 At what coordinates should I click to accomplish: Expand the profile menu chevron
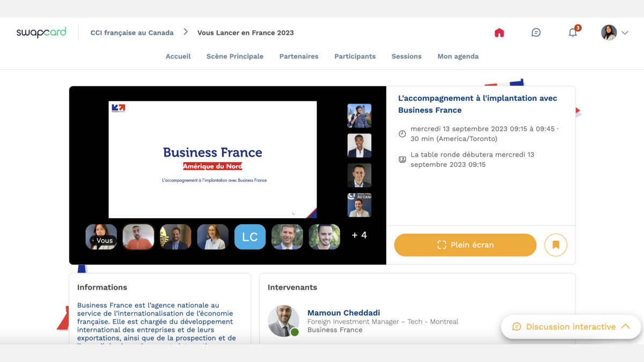625,33
